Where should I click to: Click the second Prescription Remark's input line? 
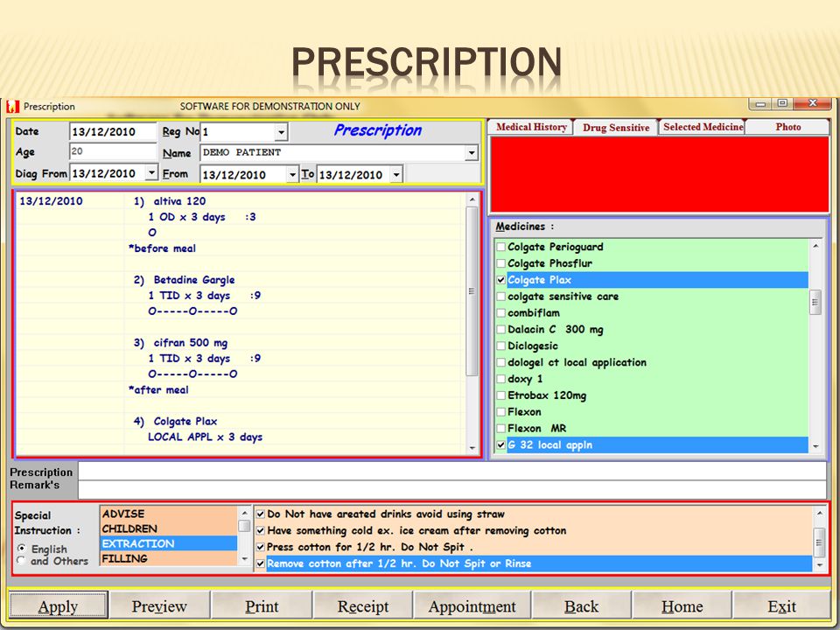tap(452, 489)
